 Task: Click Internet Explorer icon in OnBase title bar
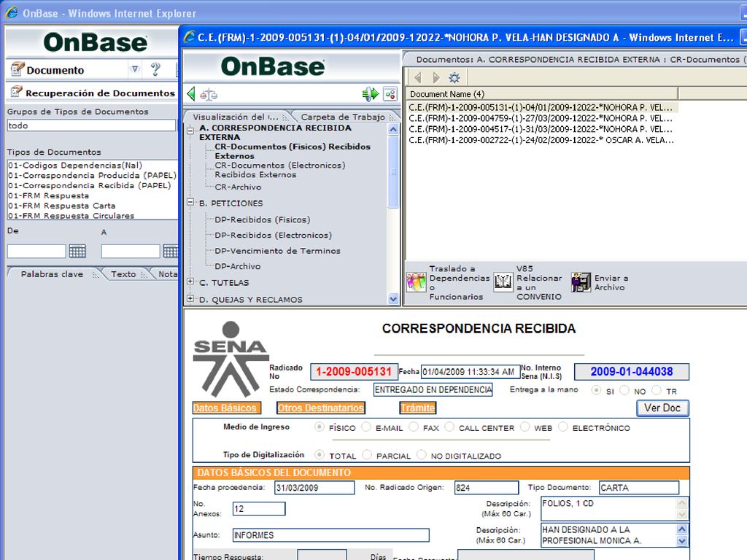point(11,13)
